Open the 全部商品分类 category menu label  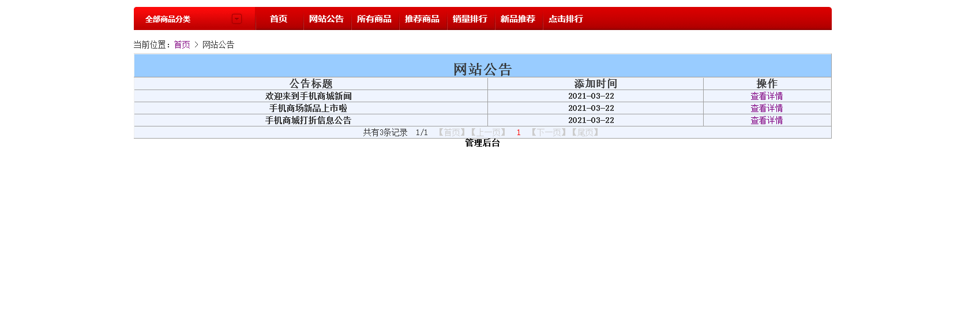click(x=168, y=19)
